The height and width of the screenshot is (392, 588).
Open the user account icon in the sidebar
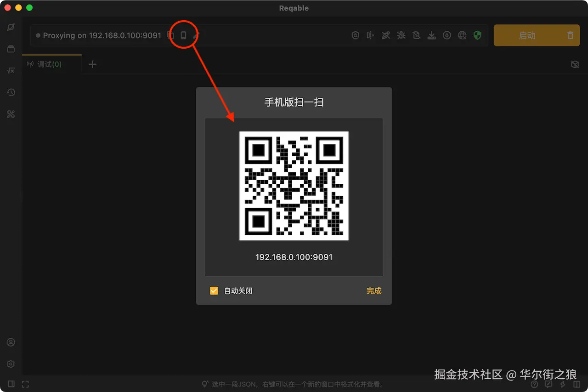[x=11, y=342]
